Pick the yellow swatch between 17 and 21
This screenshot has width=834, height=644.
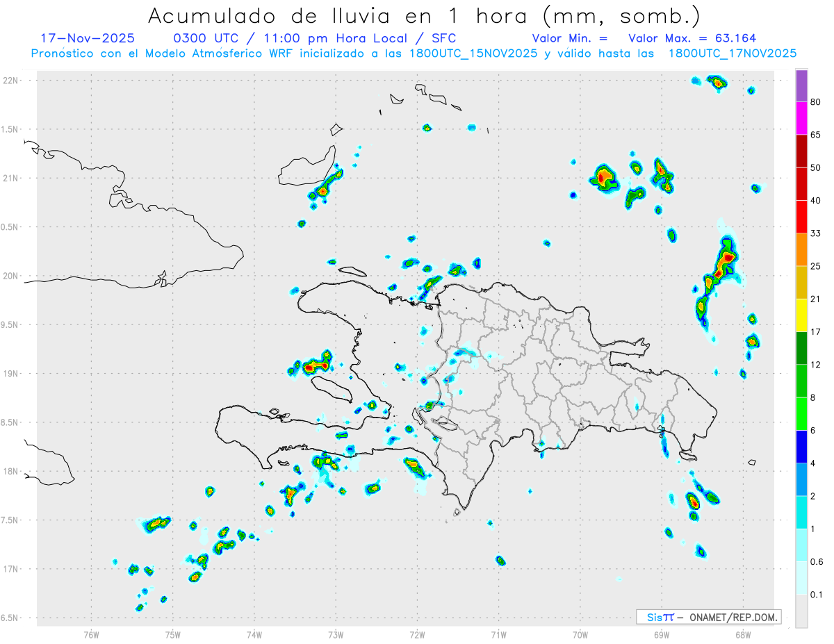(801, 315)
